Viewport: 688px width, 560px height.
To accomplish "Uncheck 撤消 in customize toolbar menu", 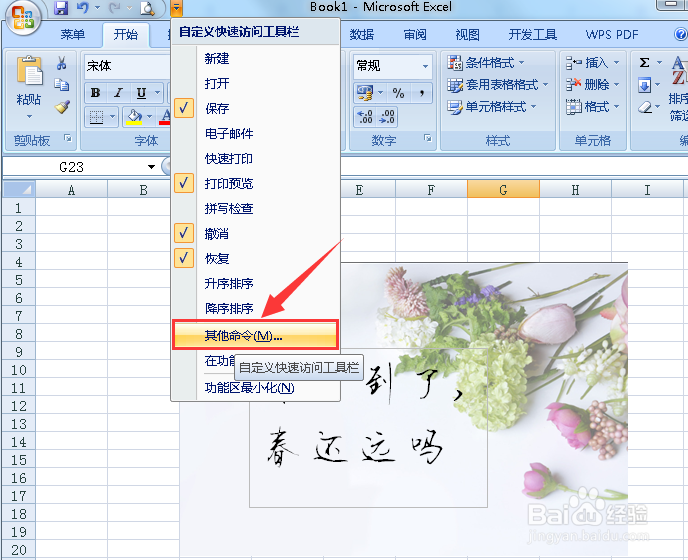I will click(x=255, y=233).
